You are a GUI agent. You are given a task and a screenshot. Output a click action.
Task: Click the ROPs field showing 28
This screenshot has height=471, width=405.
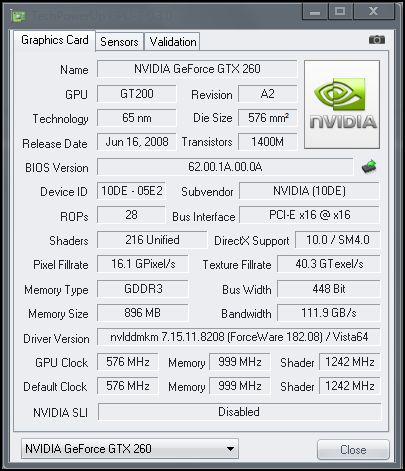[131, 215]
